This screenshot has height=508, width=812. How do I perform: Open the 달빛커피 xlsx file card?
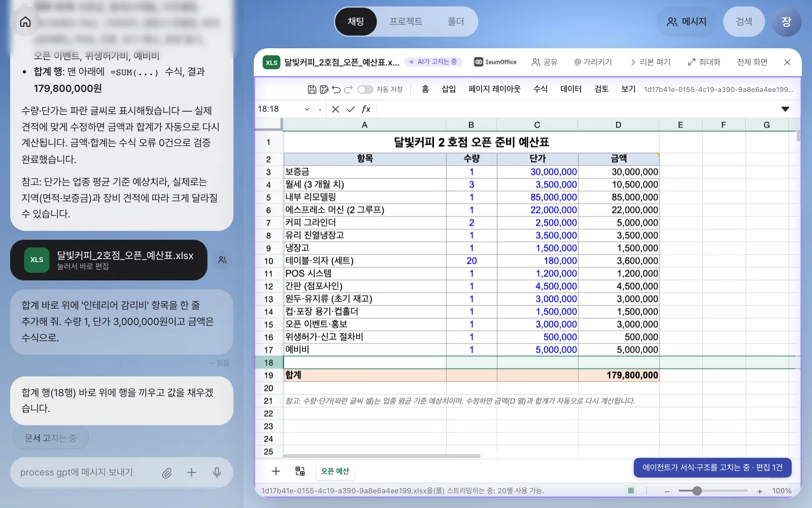tap(109, 260)
